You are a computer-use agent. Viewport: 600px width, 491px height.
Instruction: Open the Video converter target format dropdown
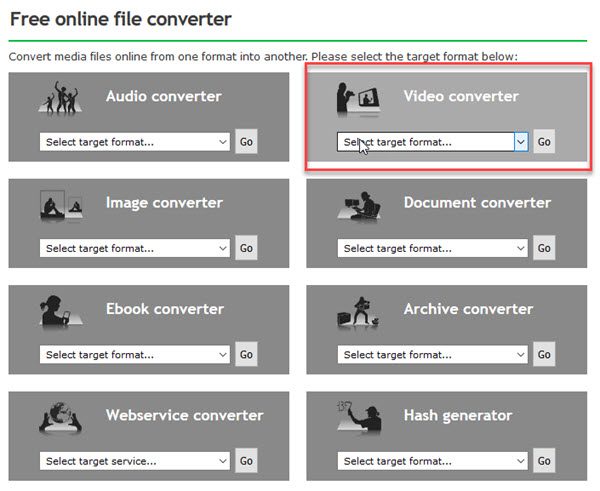pos(432,142)
